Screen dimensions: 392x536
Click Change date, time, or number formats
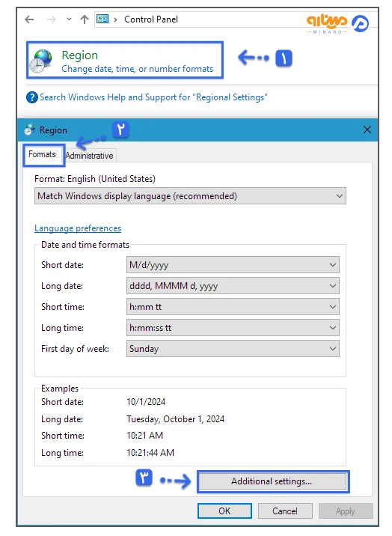pos(137,69)
